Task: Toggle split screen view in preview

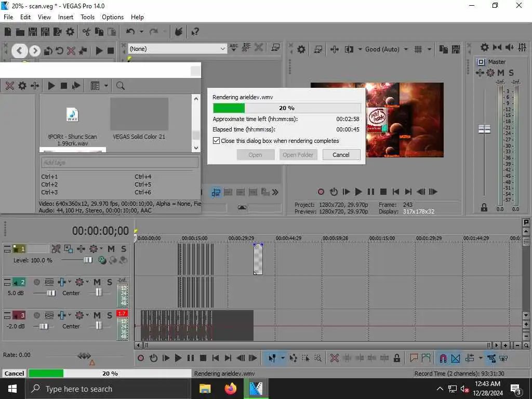Action: coord(349,49)
